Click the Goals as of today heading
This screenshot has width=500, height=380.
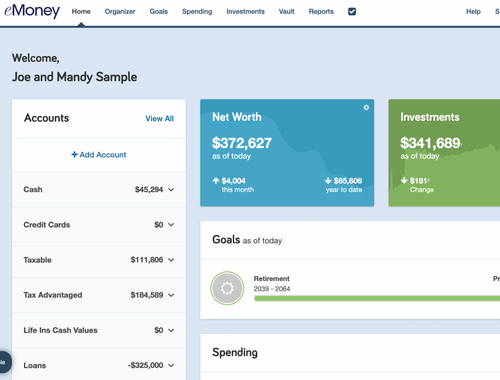(x=247, y=240)
